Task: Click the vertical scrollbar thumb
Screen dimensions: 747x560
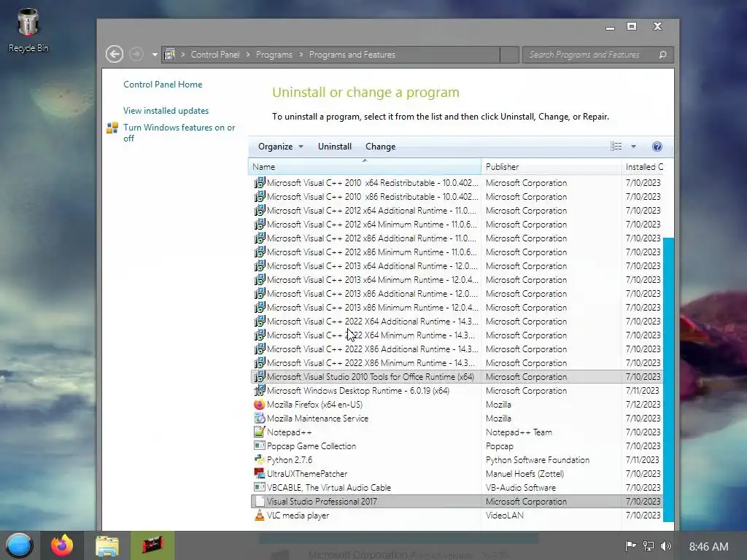Action: [668, 379]
